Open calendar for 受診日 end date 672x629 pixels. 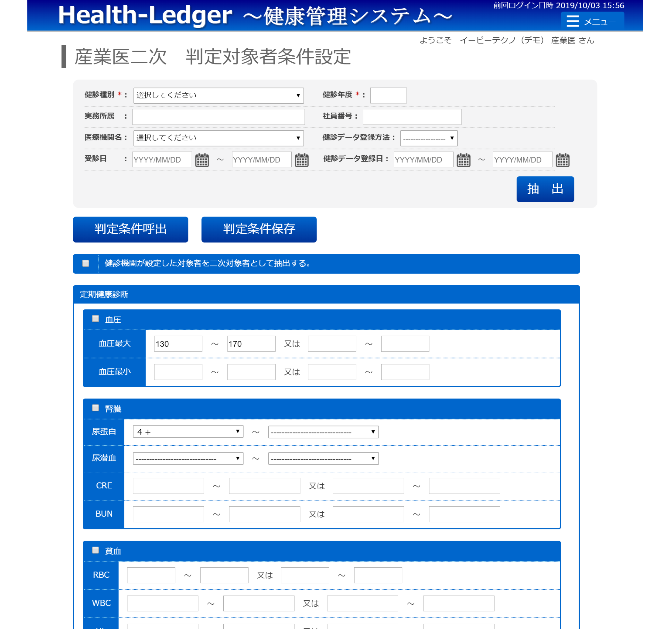(301, 160)
